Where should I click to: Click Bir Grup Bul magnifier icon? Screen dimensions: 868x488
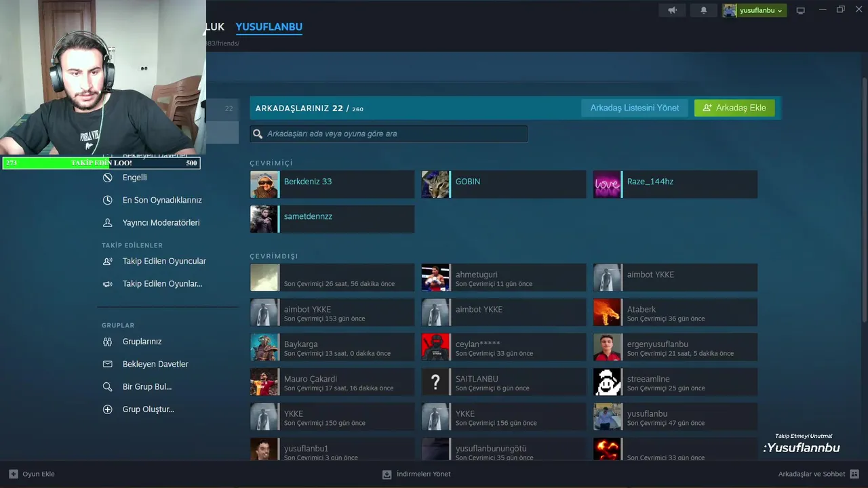[108, 387]
